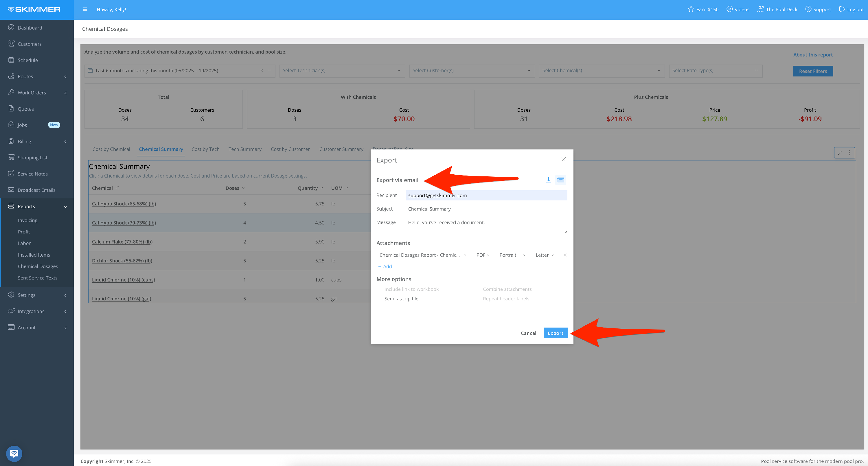Open the Dashboard sidebar item
Viewport: 868px width, 466px height.
coord(30,28)
